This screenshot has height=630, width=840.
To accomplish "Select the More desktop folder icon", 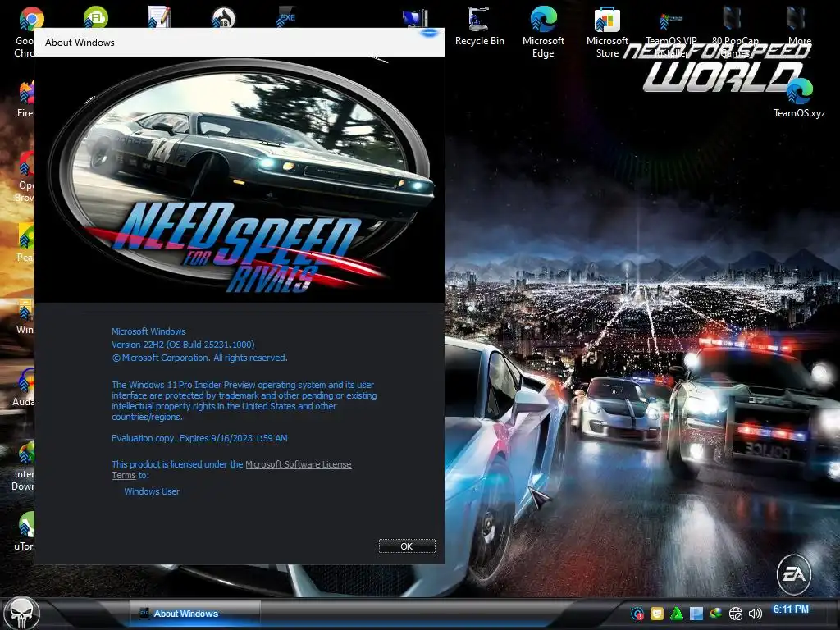I will tap(799, 25).
